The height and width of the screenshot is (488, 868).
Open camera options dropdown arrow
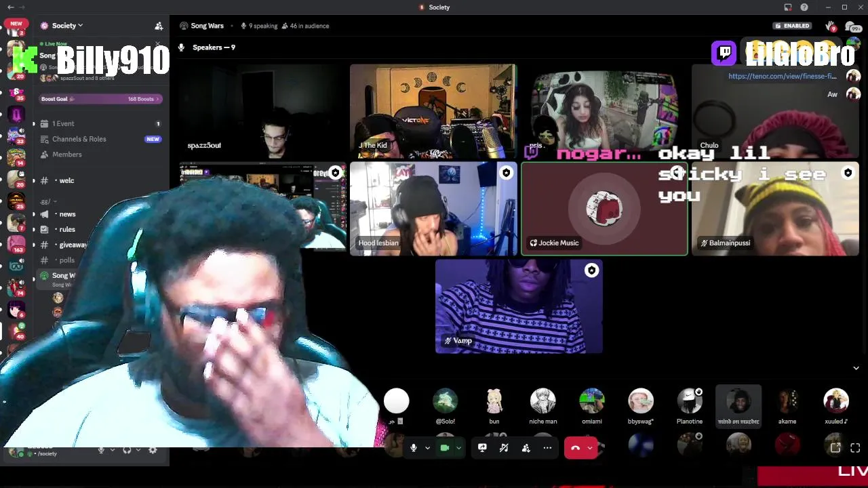pyautogui.click(x=459, y=448)
